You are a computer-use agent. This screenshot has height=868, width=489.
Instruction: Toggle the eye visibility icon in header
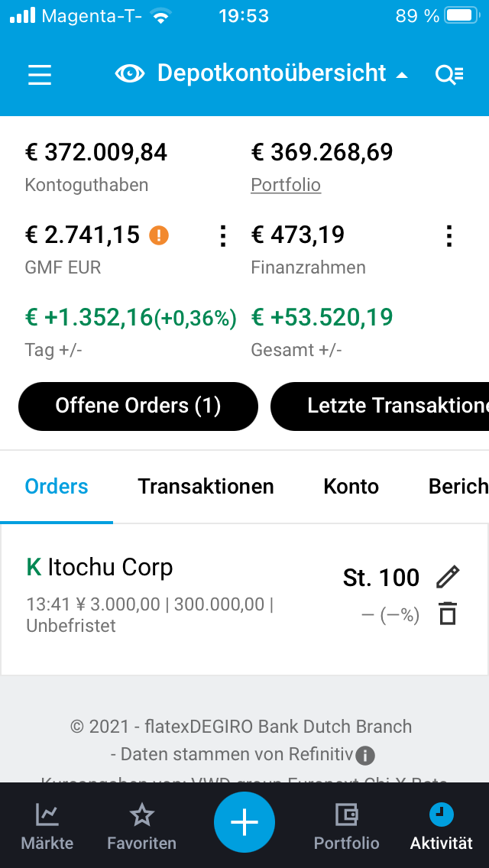(130, 73)
